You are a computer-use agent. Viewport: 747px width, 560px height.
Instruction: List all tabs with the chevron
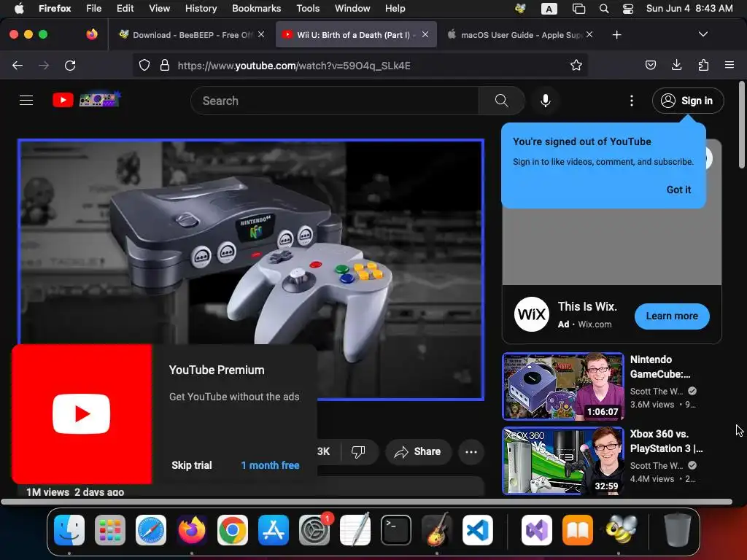click(x=703, y=34)
